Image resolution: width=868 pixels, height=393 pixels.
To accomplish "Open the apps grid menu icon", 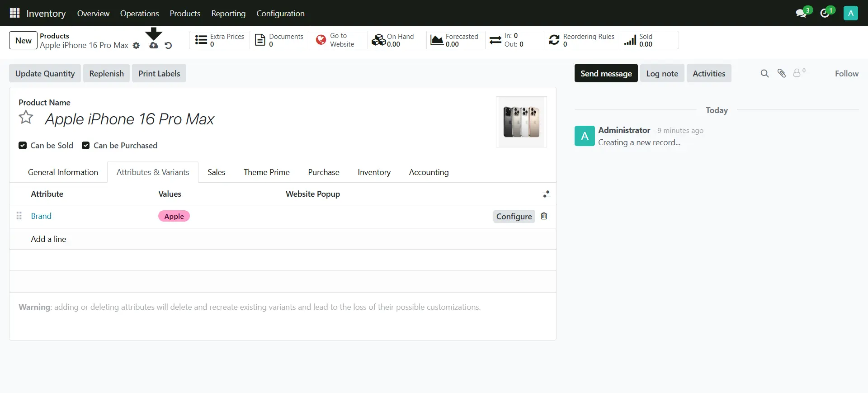I will pos(14,13).
